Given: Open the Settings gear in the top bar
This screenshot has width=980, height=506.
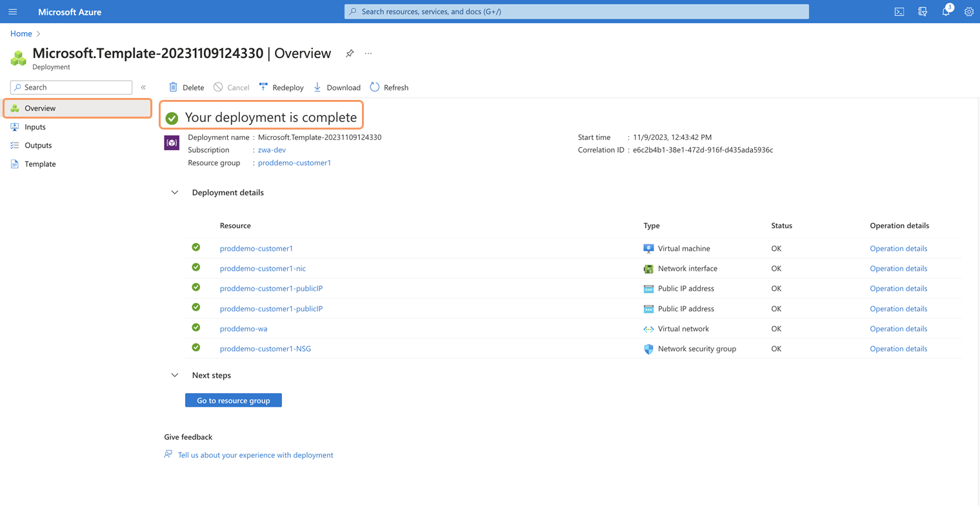Looking at the screenshot, I should click(x=968, y=12).
